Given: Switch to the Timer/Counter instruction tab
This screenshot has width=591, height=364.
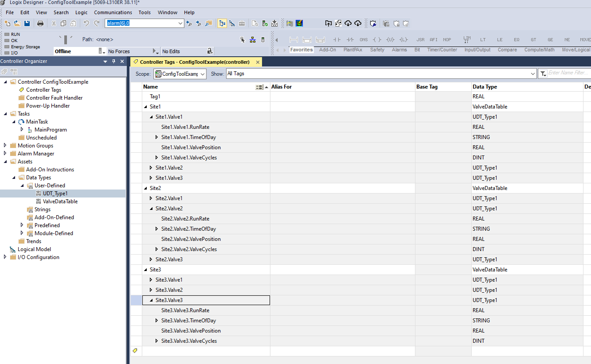Looking at the screenshot, I should (x=442, y=50).
